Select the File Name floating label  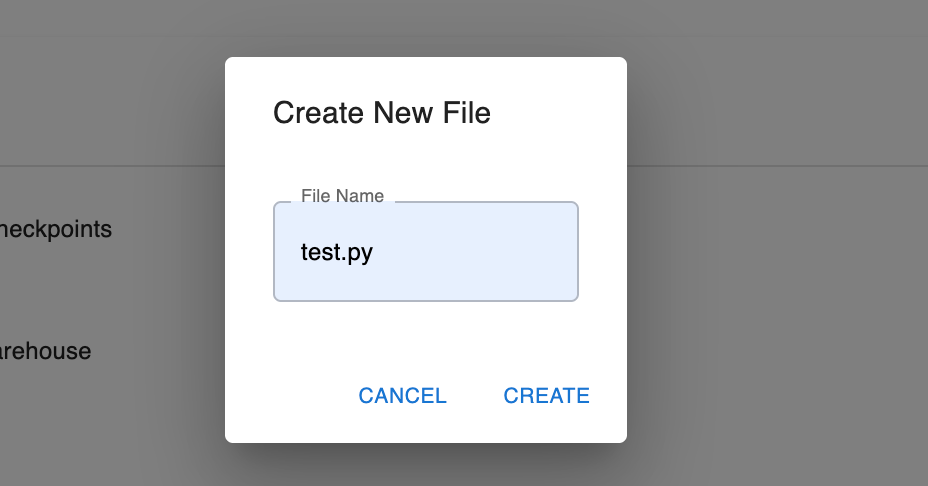tap(342, 196)
